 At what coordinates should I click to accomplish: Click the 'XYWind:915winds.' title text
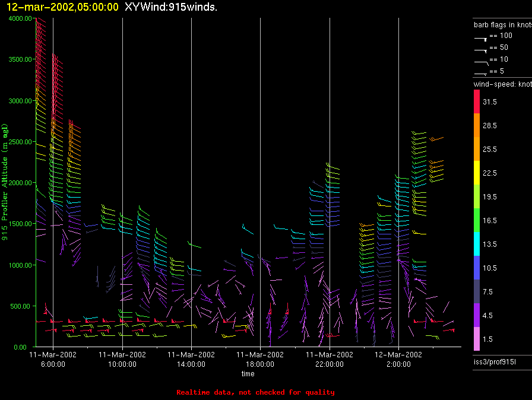(171, 7)
